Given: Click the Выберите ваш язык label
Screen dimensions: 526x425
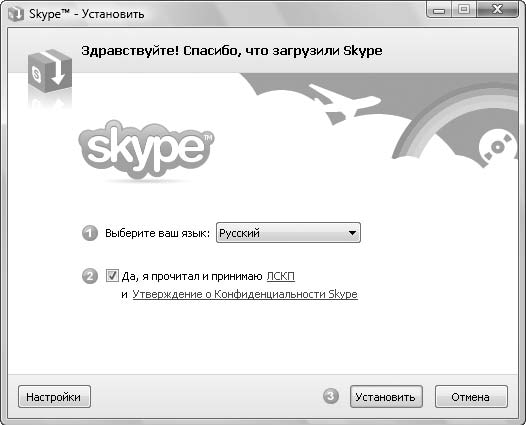Looking at the screenshot, I should [157, 233].
